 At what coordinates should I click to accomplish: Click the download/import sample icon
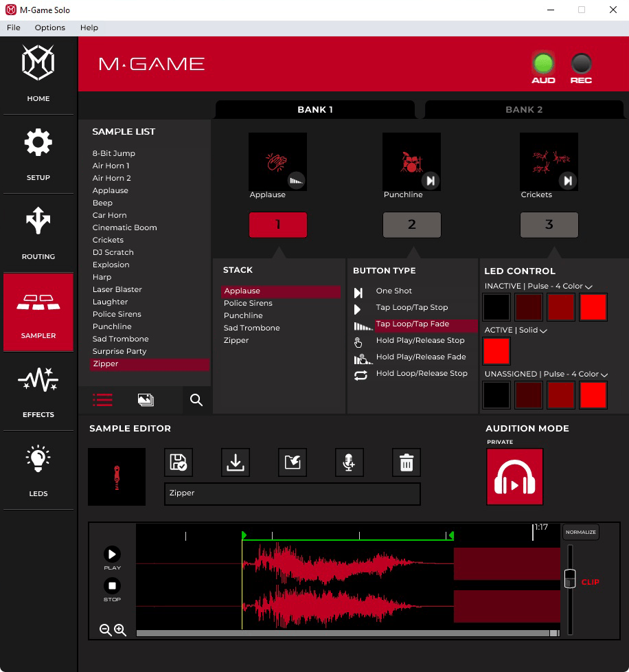pyautogui.click(x=236, y=462)
